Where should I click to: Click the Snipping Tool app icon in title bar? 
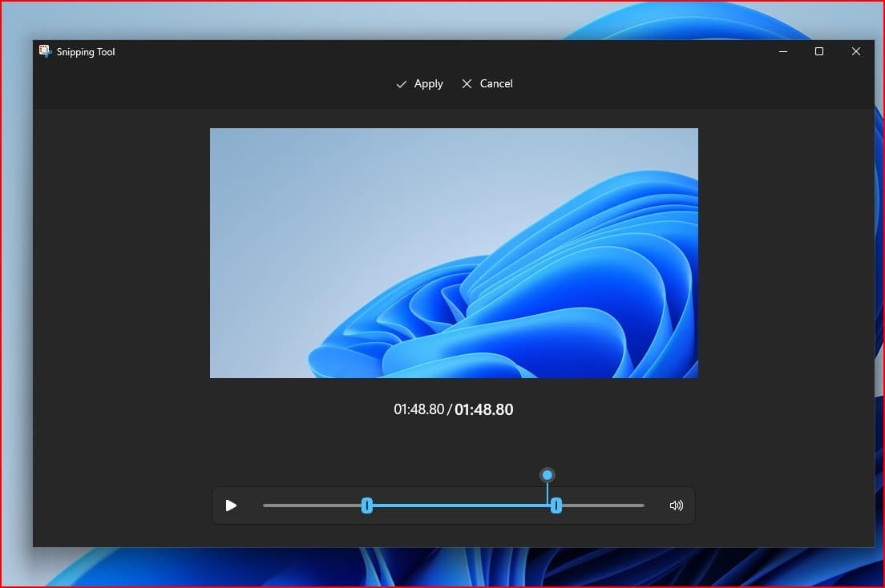pos(45,51)
